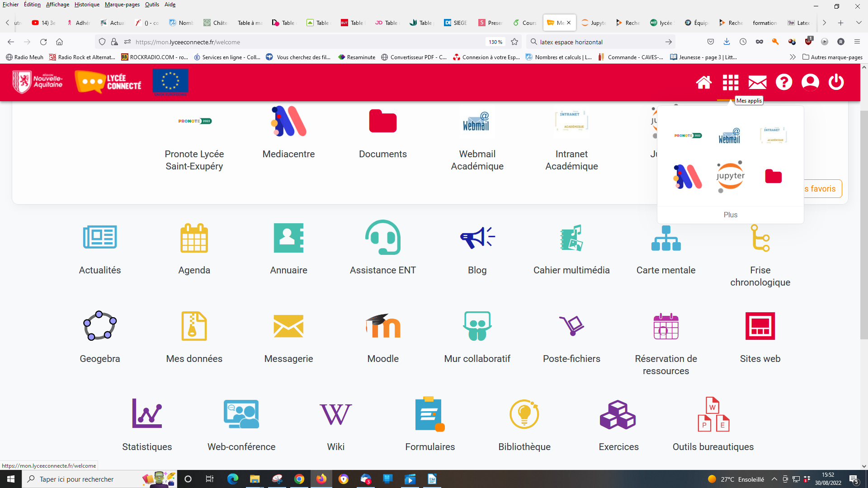Open Jupyter in the apps popup
The width and height of the screenshot is (868, 488).
(x=730, y=177)
